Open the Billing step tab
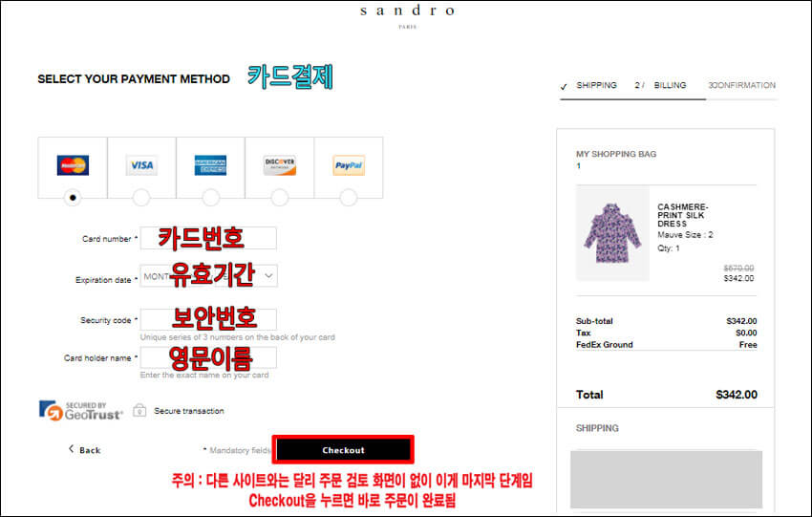Viewport: 812px width, 517px height. [x=670, y=85]
